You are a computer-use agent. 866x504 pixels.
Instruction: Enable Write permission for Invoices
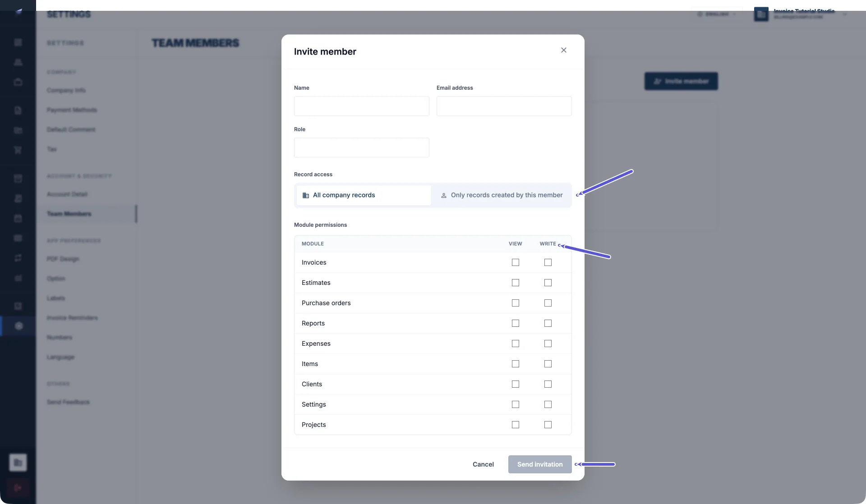[548, 262]
